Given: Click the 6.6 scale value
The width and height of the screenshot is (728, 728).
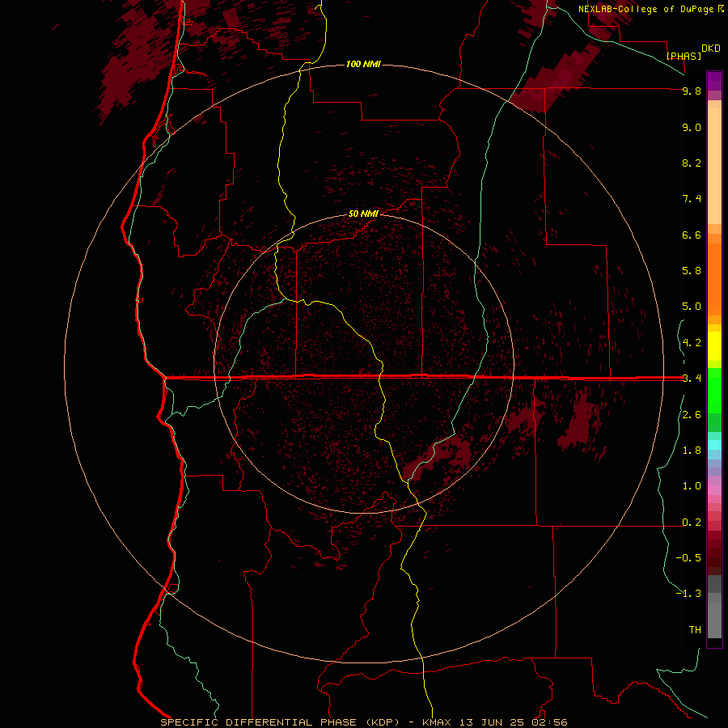Looking at the screenshot, I should point(692,235).
